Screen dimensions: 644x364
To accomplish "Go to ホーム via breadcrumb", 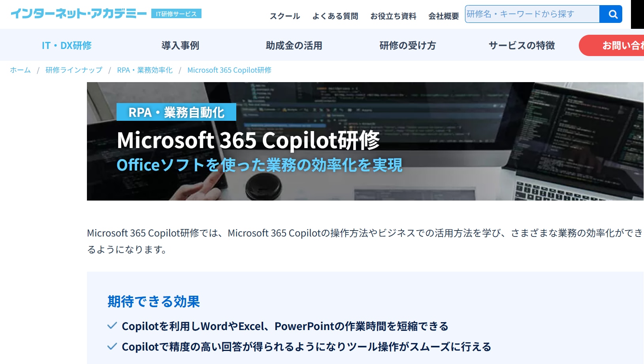I will (21, 70).
